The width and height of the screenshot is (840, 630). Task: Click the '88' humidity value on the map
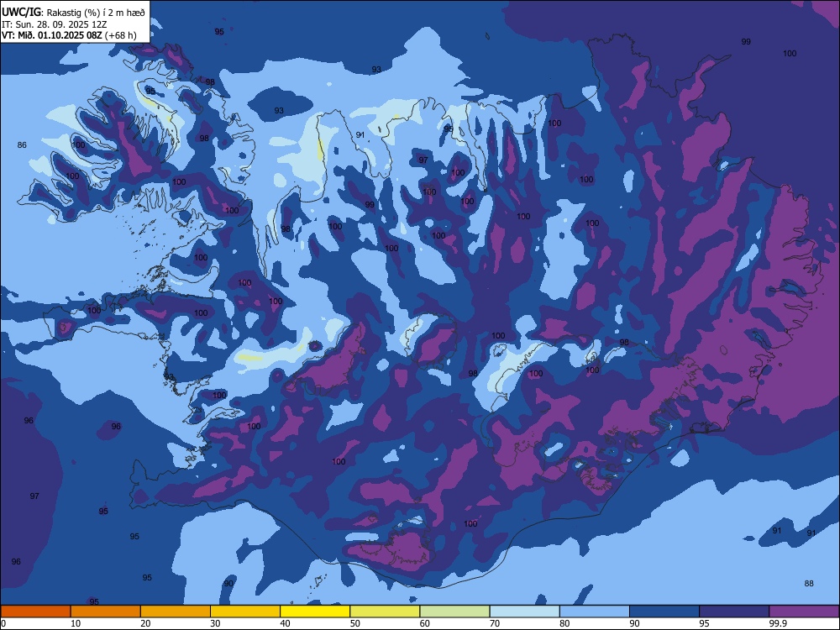[x=809, y=584]
